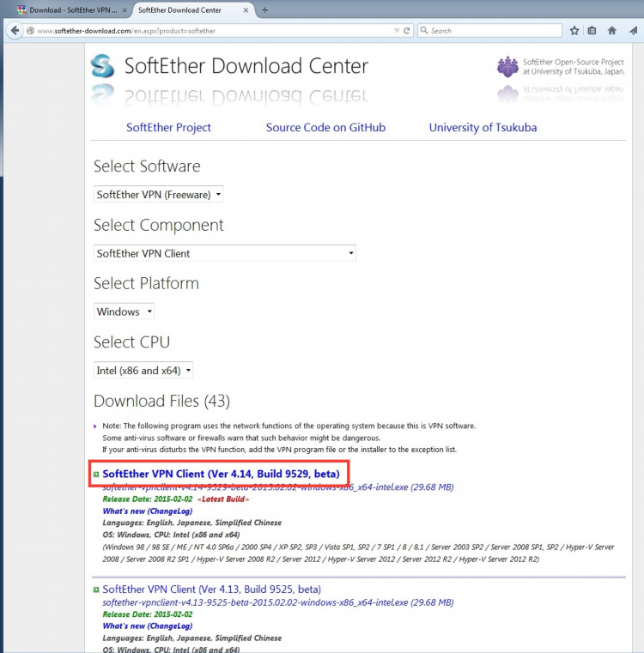Close the SoftEther Download Center tab
Viewport: 644px width, 653px height.
pyautogui.click(x=246, y=10)
